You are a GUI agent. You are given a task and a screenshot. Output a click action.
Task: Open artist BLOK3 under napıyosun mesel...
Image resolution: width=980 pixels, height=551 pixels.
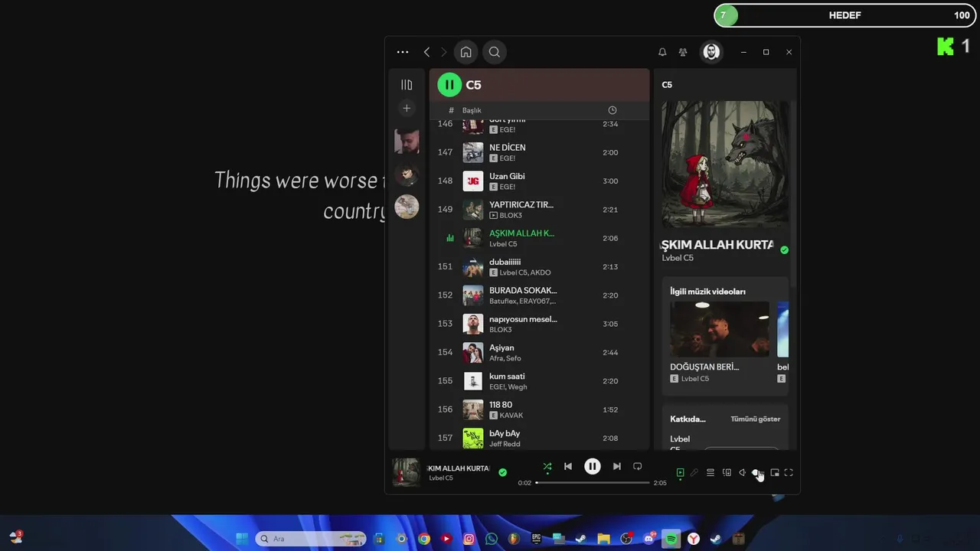pos(500,330)
